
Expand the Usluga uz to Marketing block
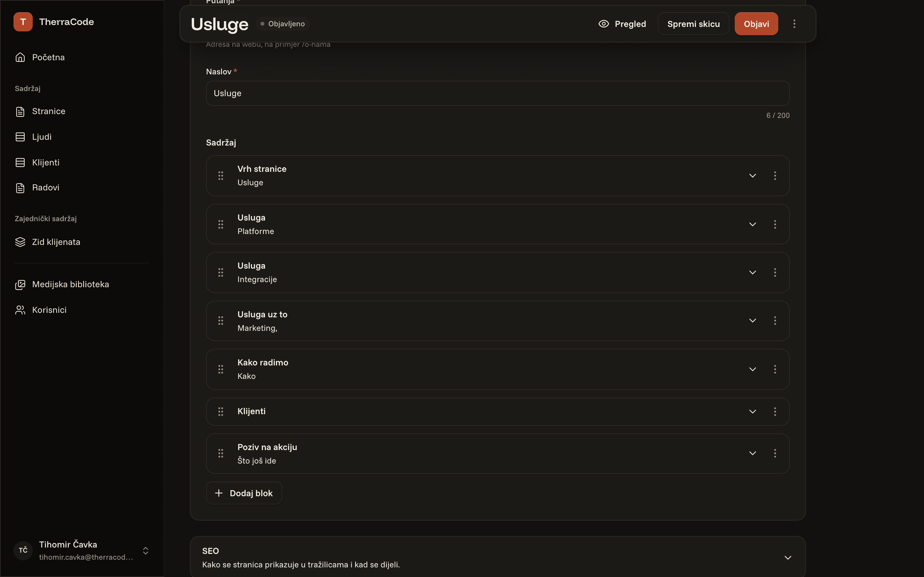752,321
